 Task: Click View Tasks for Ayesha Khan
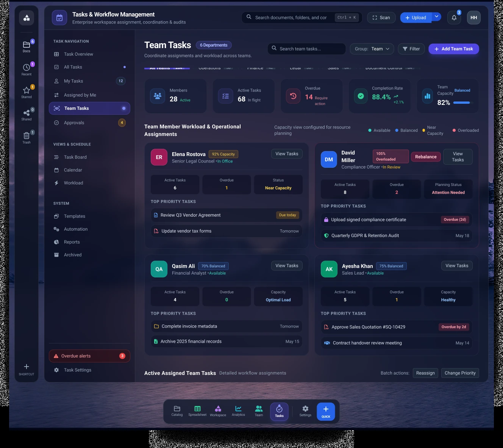tap(457, 265)
